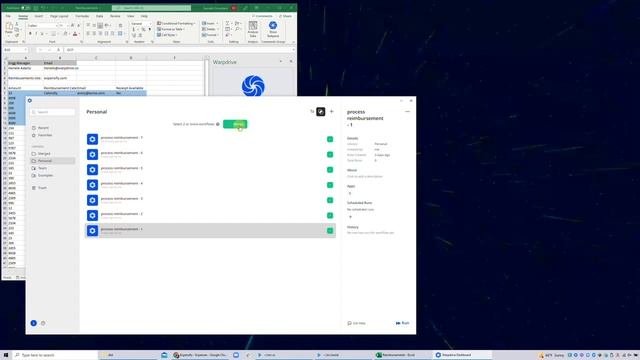
Task: Open Cell Styles dropdown in Excel
Action: pos(168,35)
